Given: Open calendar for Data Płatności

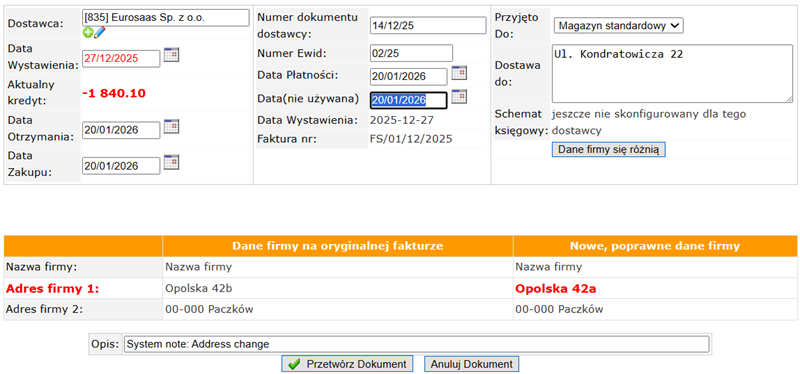Looking at the screenshot, I should point(459,73).
